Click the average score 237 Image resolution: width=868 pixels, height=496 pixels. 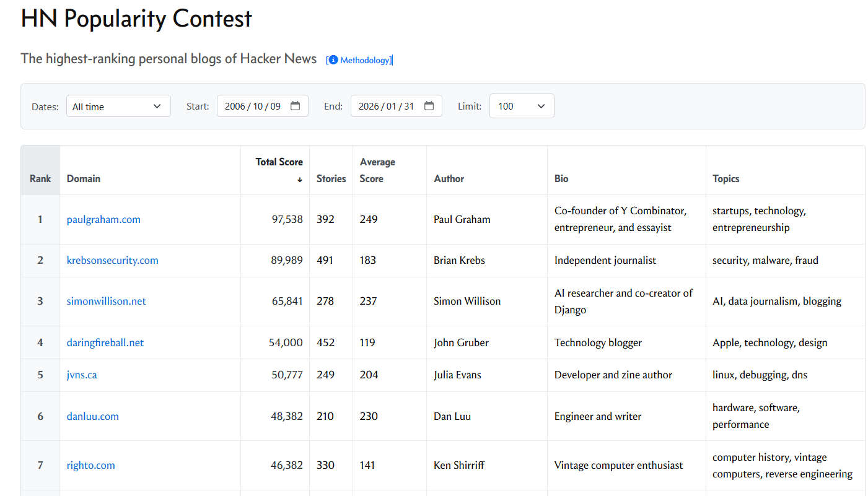coord(369,301)
